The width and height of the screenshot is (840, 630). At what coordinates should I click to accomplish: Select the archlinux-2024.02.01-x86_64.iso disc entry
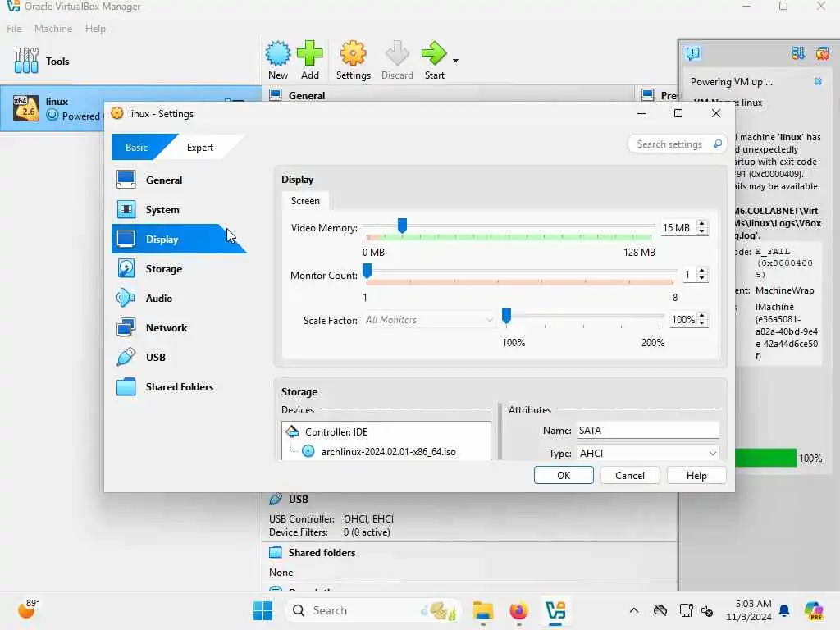pos(388,452)
